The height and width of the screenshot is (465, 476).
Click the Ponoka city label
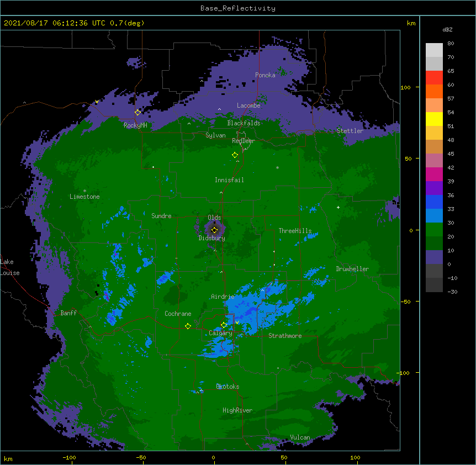pos(265,75)
